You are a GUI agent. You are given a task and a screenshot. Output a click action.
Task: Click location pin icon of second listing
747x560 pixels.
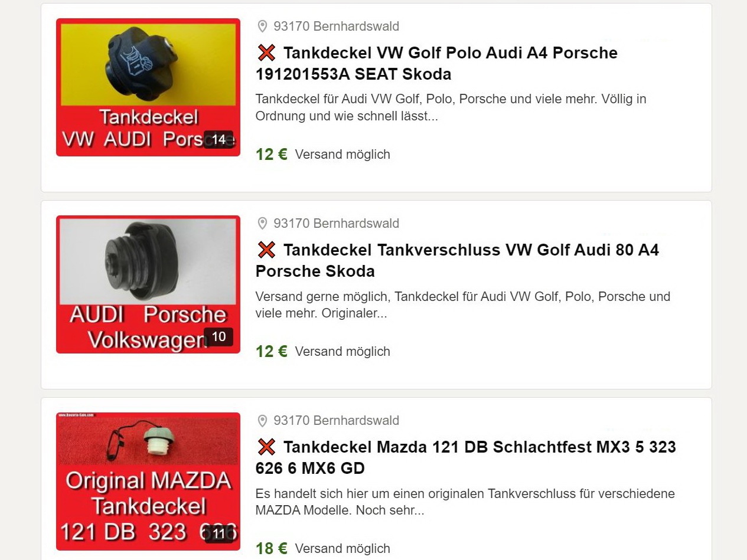(x=262, y=224)
